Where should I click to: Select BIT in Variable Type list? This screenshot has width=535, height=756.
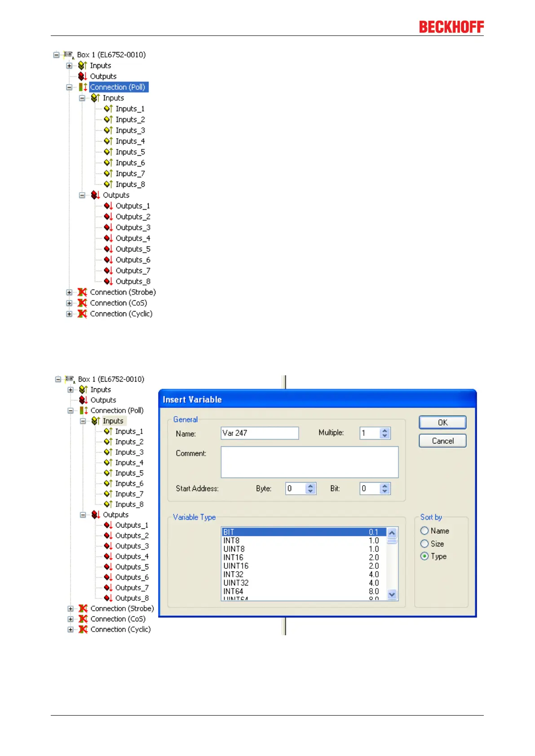(x=304, y=532)
